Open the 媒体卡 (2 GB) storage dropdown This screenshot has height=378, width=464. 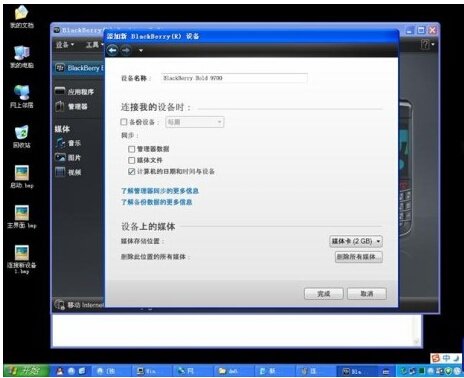(x=356, y=241)
